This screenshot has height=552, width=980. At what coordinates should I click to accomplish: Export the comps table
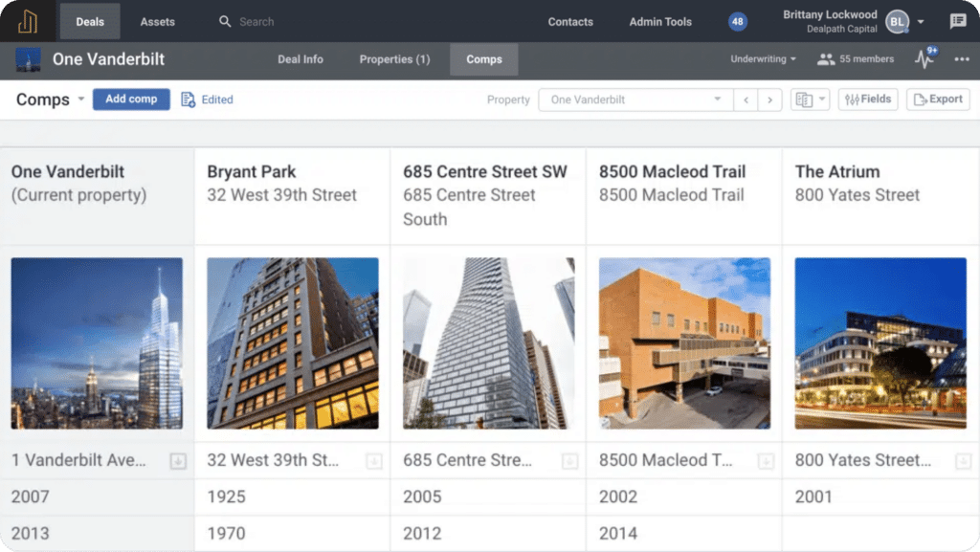tap(938, 99)
